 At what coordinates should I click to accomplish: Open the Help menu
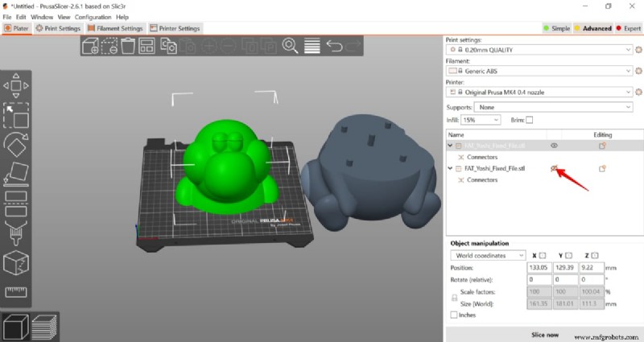122,17
